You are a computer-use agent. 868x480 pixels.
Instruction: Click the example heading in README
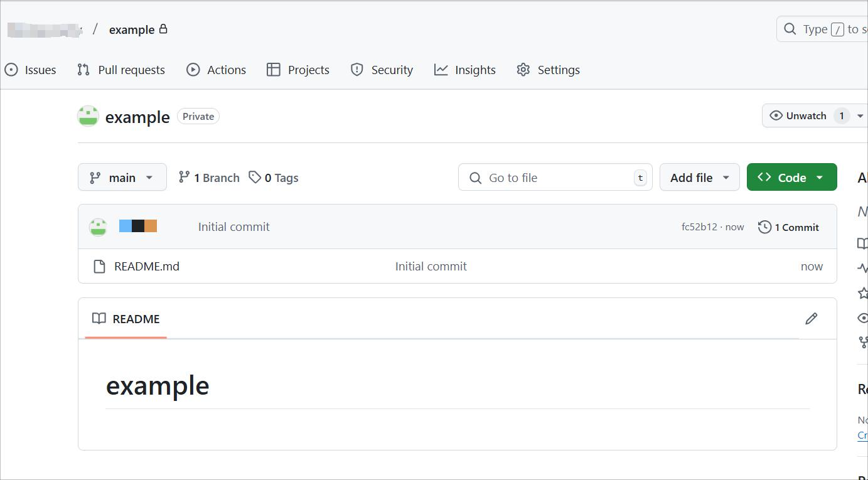pyautogui.click(x=158, y=385)
